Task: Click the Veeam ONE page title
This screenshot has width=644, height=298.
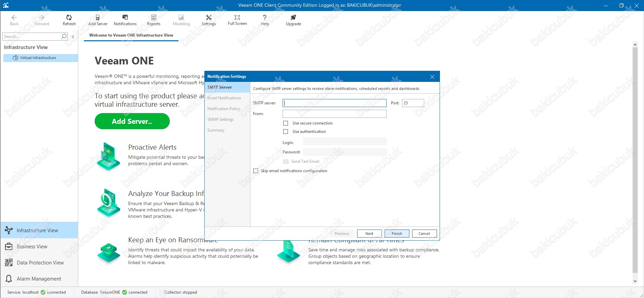Action: pos(124,61)
